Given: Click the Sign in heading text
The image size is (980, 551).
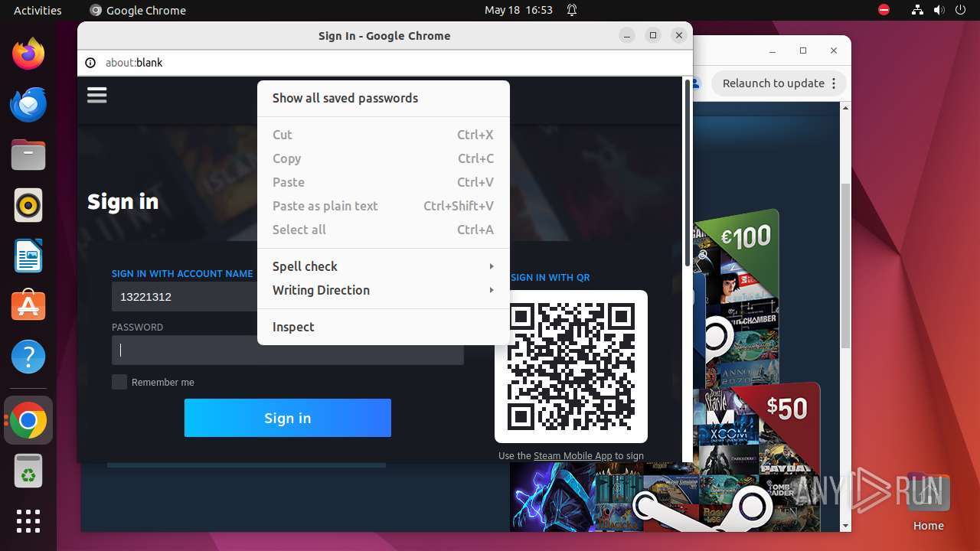Looking at the screenshot, I should (122, 201).
